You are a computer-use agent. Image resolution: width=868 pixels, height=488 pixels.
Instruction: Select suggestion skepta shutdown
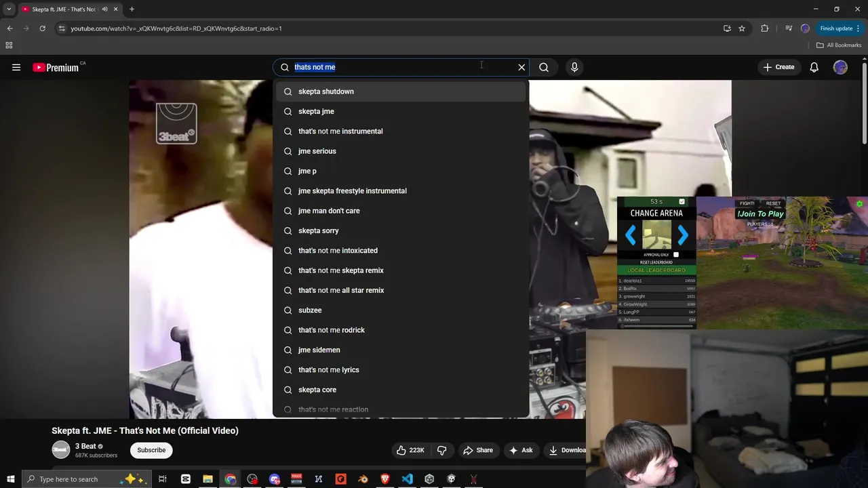(401, 91)
